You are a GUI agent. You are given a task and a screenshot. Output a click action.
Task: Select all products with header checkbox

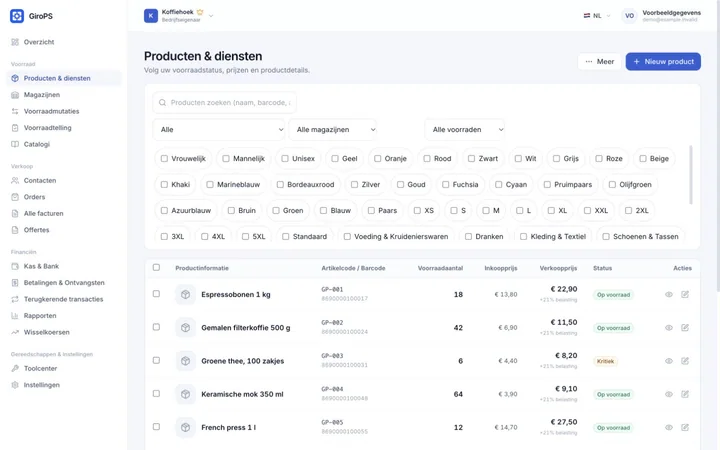(156, 268)
